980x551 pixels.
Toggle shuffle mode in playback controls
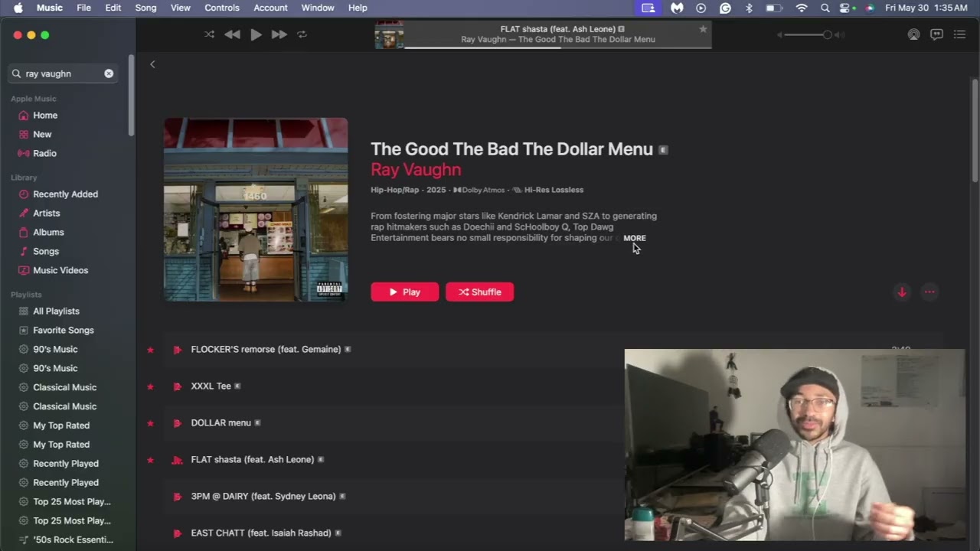(x=210, y=34)
